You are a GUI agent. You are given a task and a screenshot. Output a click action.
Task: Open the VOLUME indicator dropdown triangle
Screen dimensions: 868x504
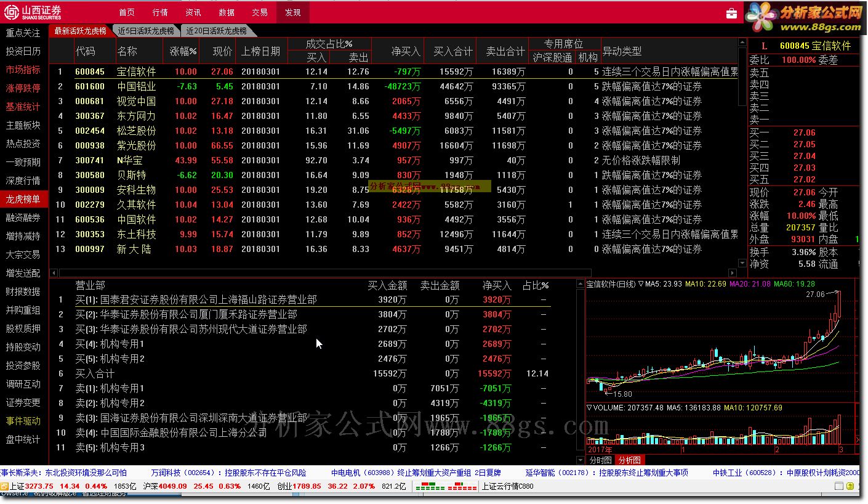589,407
